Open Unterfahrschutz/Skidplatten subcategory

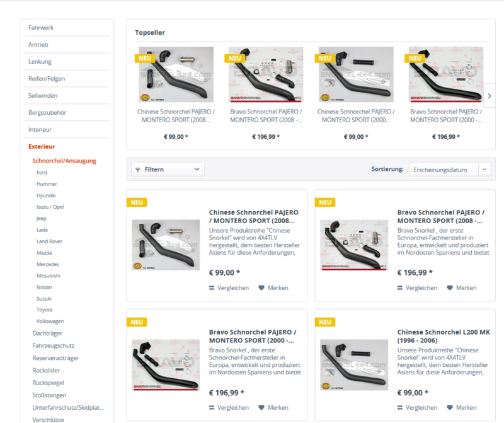68,408
